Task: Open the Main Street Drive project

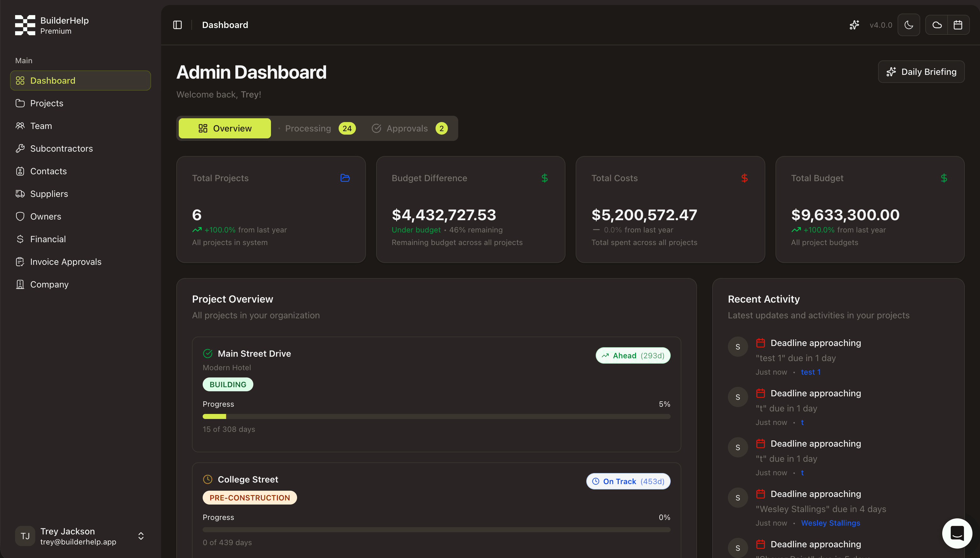Action: coord(254,353)
